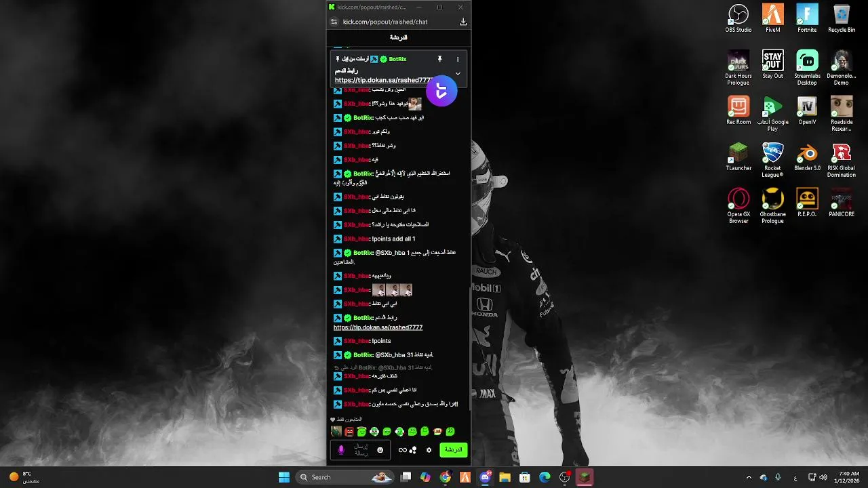Open the Windows Start menu
This screenshot has width=868, height=488.
[x=284, y=477]
